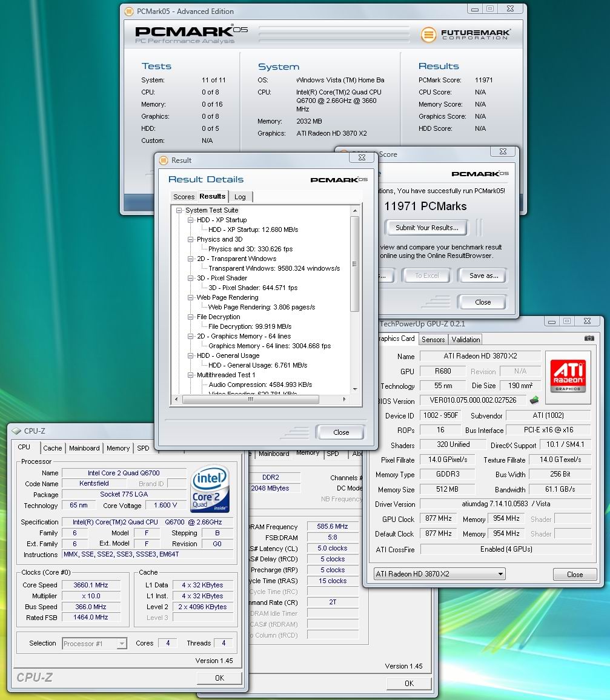Open the Mainboard tab in front CPU-Z window
Image resolution: width=610 pixels, height=700 pixels.
click(x=84, y=448)
